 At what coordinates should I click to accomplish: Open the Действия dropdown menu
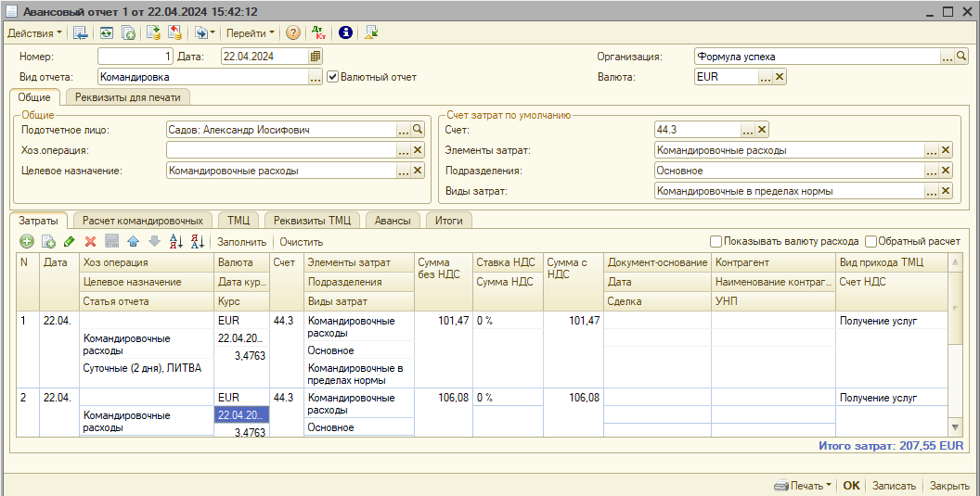[x=34, y=32]
